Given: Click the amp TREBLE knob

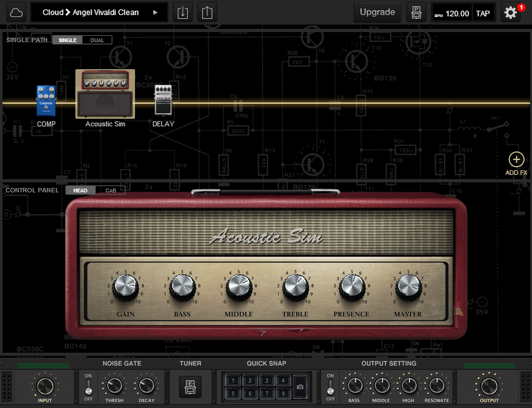Looking at the screenshot, I should coord(295,287).
